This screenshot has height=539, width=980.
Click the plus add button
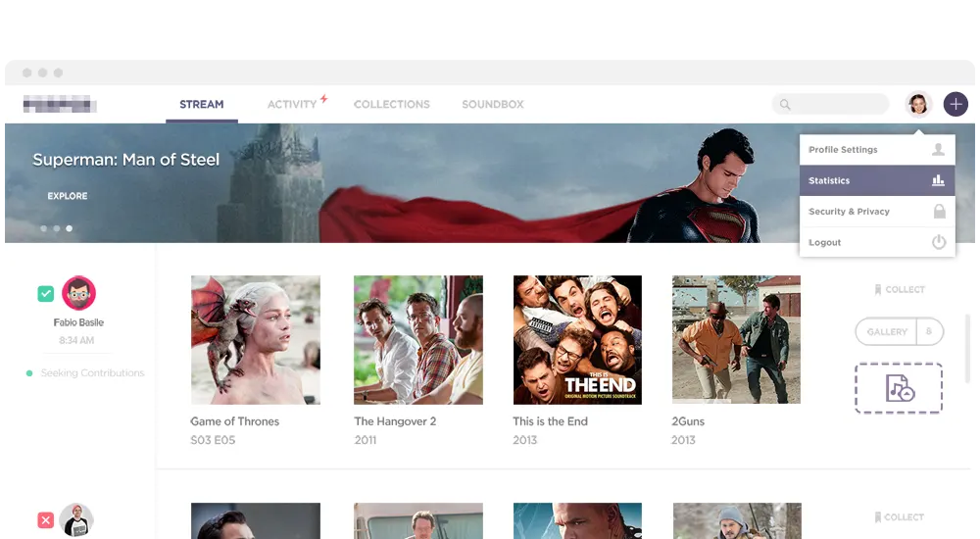click(955, 105)
